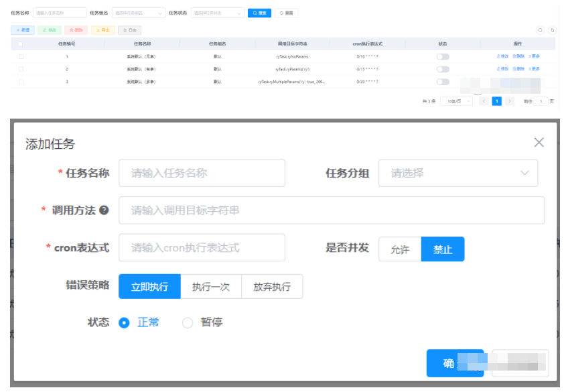Open the 10条/页 page size dropdown

[456, 101]
